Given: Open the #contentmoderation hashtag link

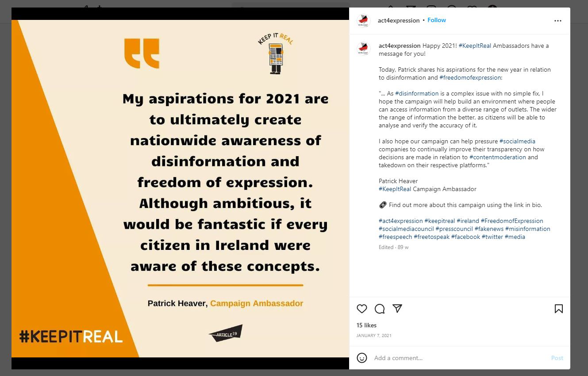Looking at the screenshot, I should coord(498,157).
